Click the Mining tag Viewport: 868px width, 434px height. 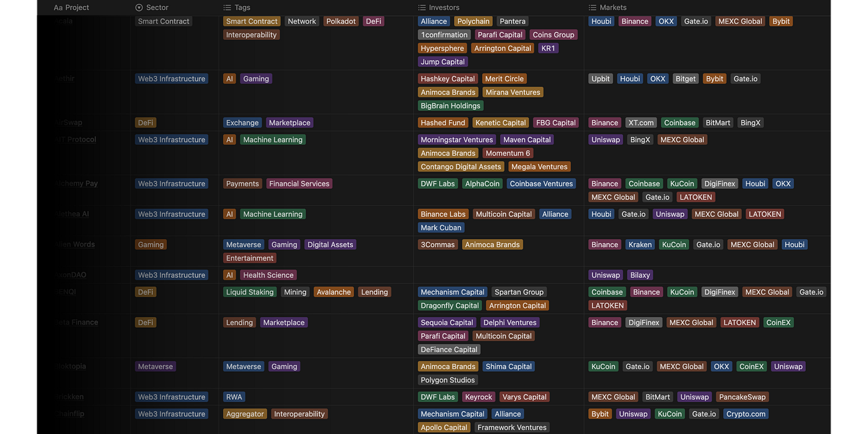[x=295, y=292]
